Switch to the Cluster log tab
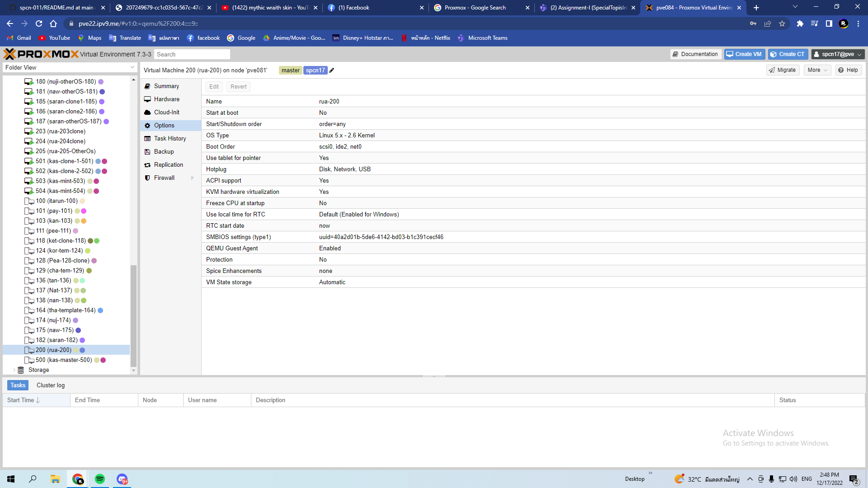 (x=51, y=385)
